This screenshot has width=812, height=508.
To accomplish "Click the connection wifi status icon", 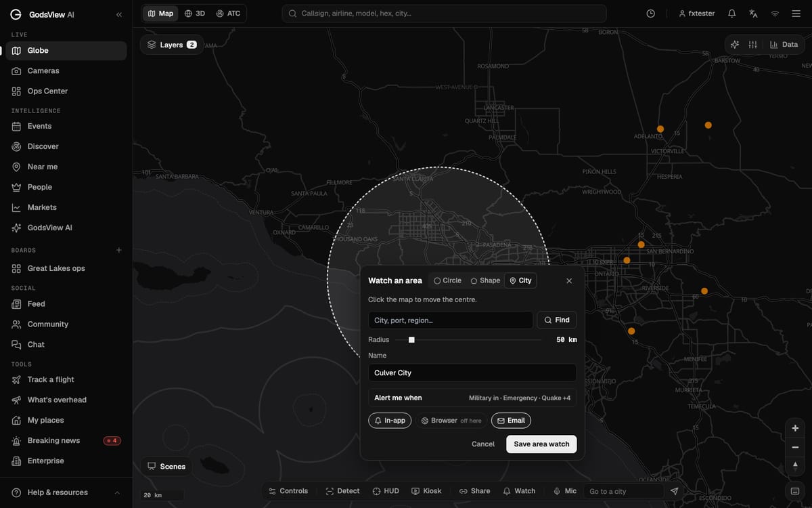I will tap(775, 14).
